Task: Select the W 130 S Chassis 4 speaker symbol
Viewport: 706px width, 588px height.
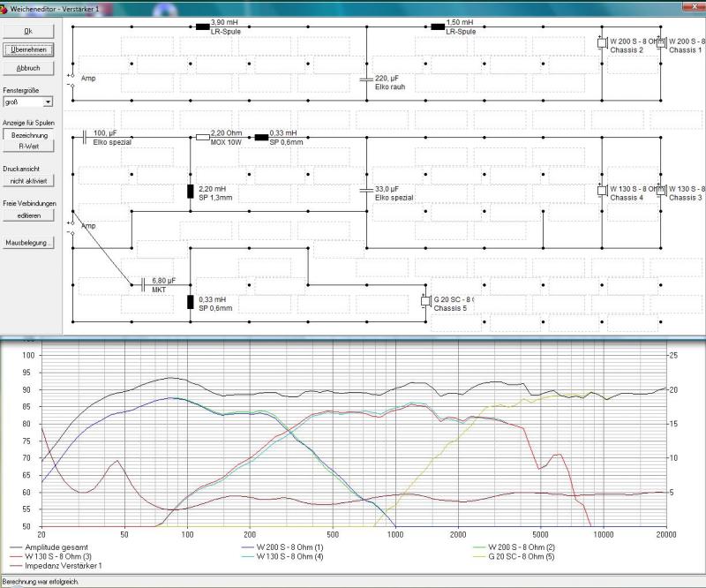Action: [x=602, y=190]
